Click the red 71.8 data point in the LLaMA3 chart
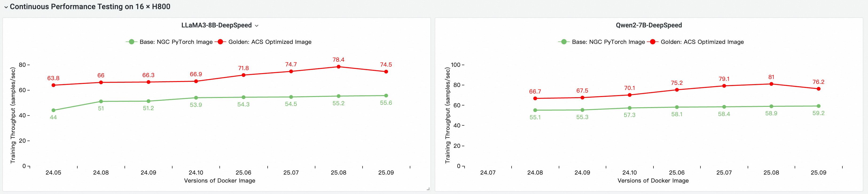The image size is (868, 194). (x=244, y=75)
